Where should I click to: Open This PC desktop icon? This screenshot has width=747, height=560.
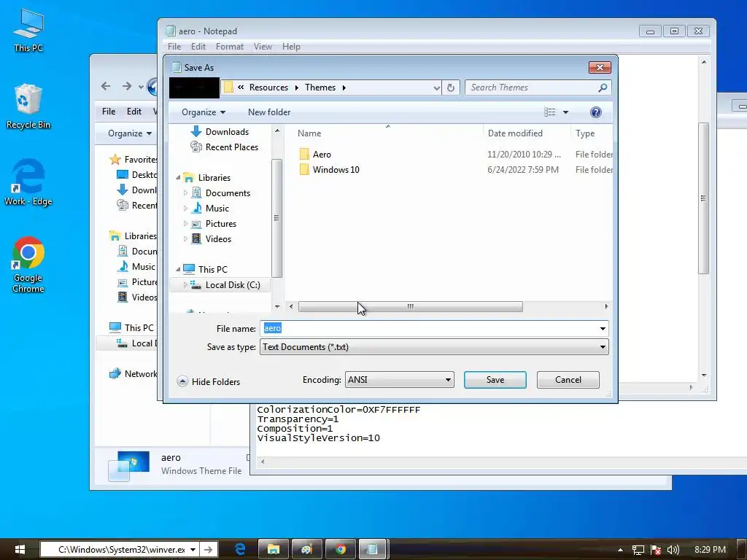tap(28, 31)
